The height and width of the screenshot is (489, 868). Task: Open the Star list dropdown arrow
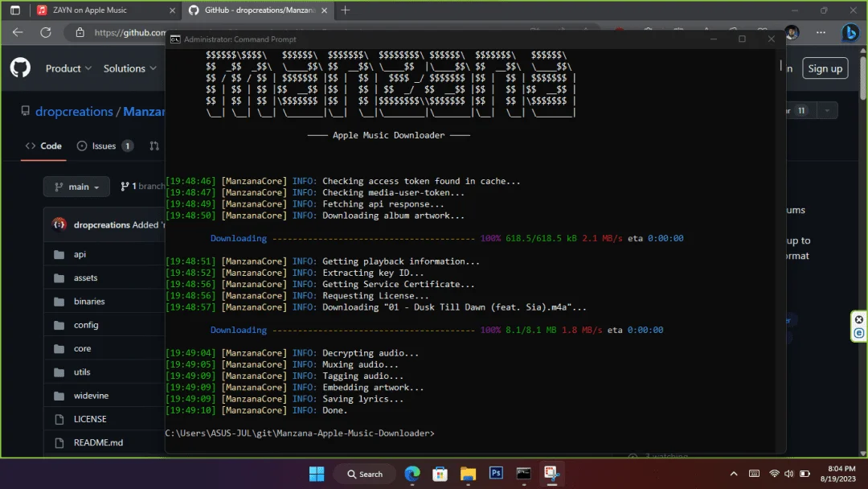pyautogui.click(x=827, y=110)
